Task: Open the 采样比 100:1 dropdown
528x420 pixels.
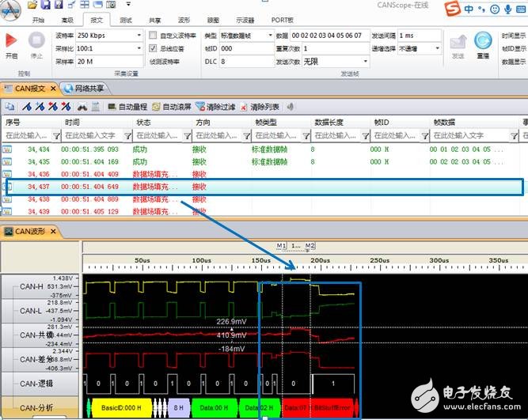Action: tap(139, 48)
